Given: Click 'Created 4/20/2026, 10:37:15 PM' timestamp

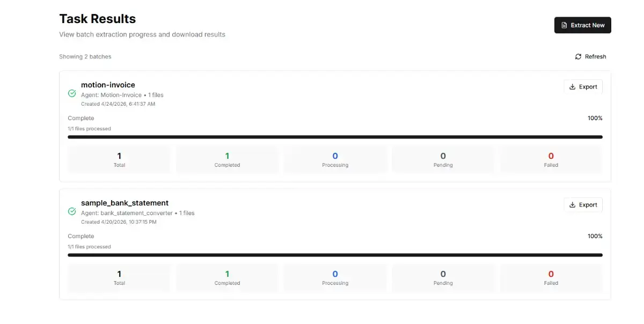Looking at the screenshot, I should pyautogui.click(x=119, y=222).
